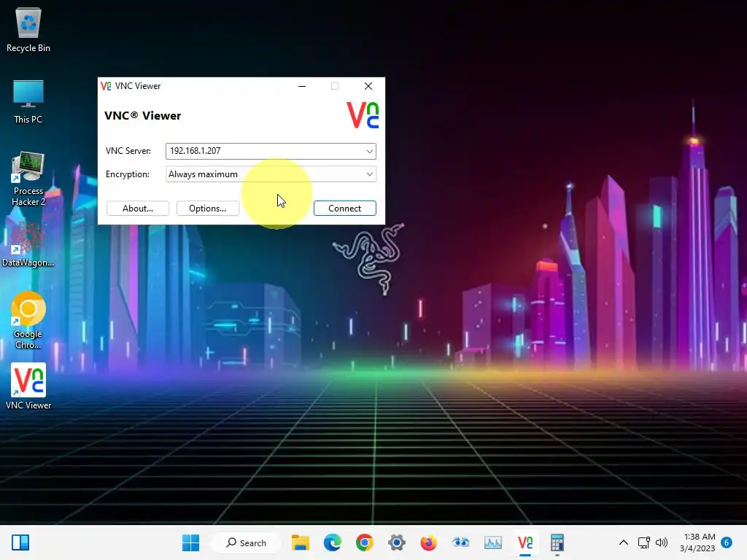Open the clock showing 1:38 AM
Viewport: 747px width, 560px height.
(x=697, y=542)
